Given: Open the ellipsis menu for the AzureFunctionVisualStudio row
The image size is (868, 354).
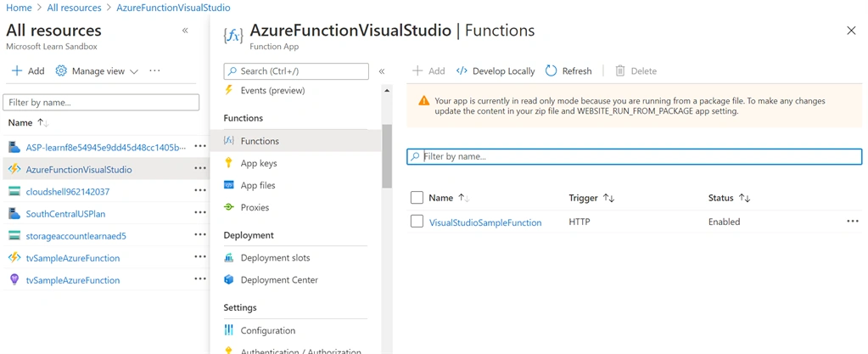Looking at the screenshot, I should pos(200,168).
